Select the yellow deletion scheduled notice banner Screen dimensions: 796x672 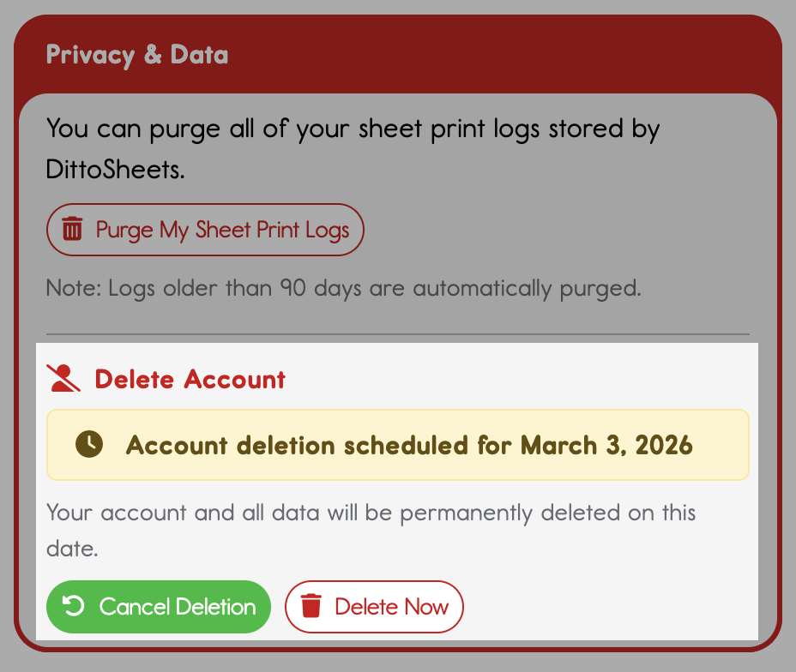point(397,445)
